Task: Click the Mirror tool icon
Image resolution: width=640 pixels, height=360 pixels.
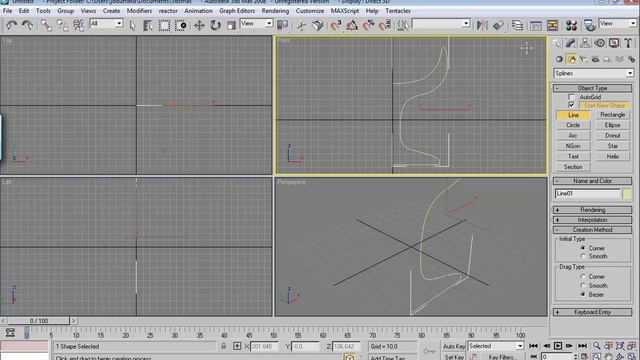Action: [482, 25]
